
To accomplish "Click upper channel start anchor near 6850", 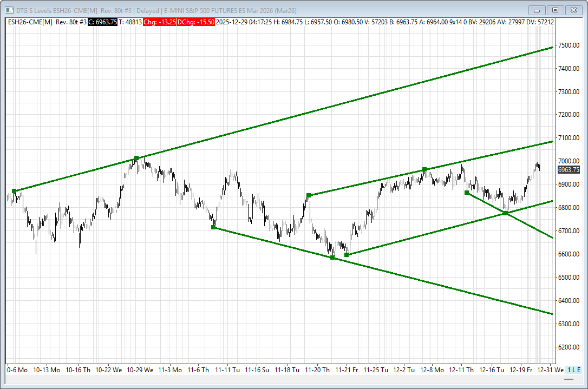I will 309,195.
